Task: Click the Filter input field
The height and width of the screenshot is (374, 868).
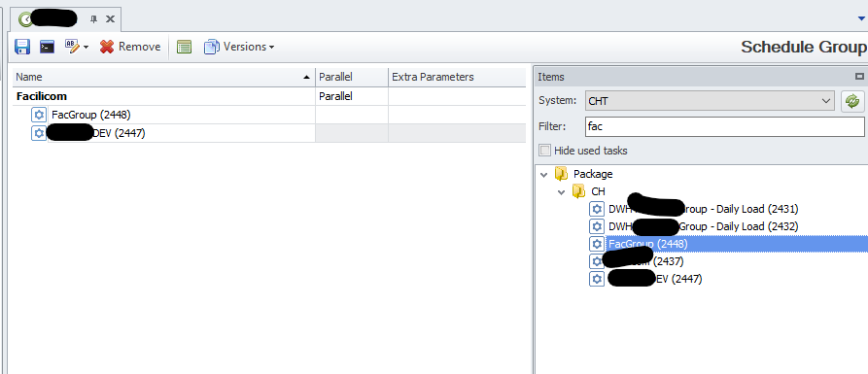Action: [724, 126]
